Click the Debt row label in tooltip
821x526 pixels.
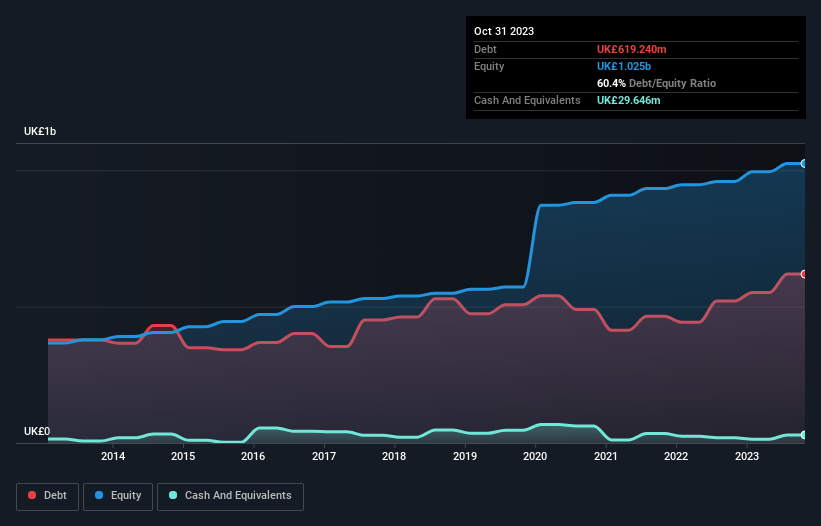(485, 49)
